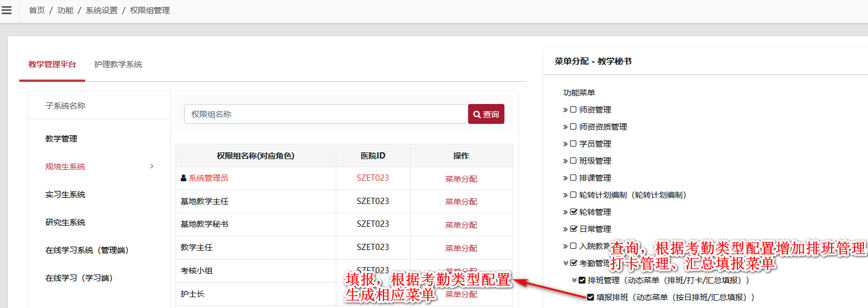
Task: Click the 功能菜单 tree root label
Action: click(x=579, y=93)
